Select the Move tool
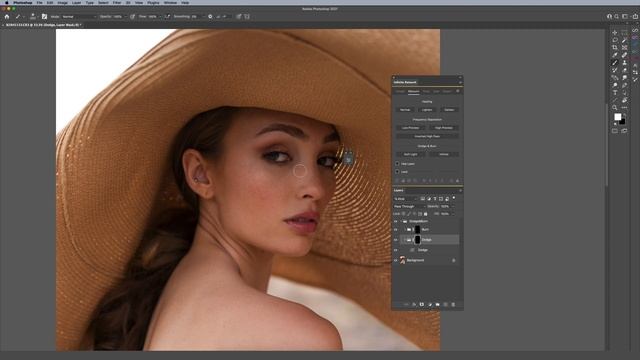640x360 pixels. [x=615, y=32]
